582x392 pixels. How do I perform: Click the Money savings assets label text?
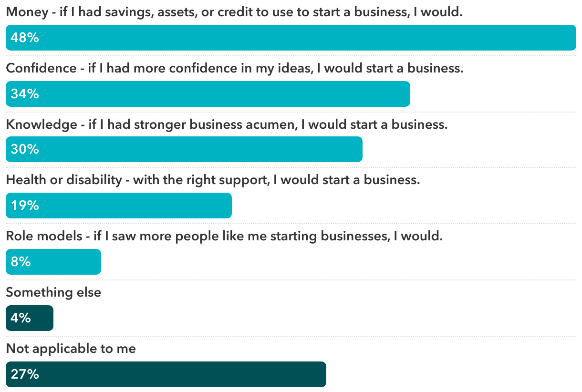[x=234, y=12]
